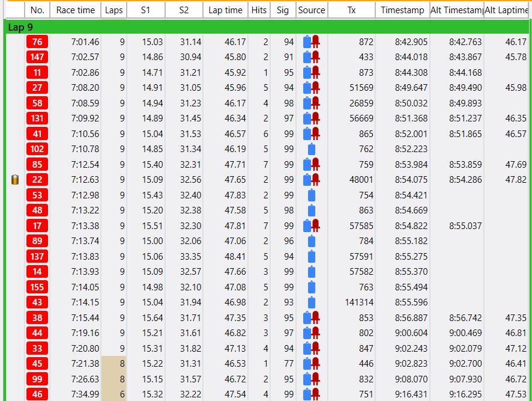Click source icon in row 33
The height and width of the screenshot is (401, 532).
(312, 348)
